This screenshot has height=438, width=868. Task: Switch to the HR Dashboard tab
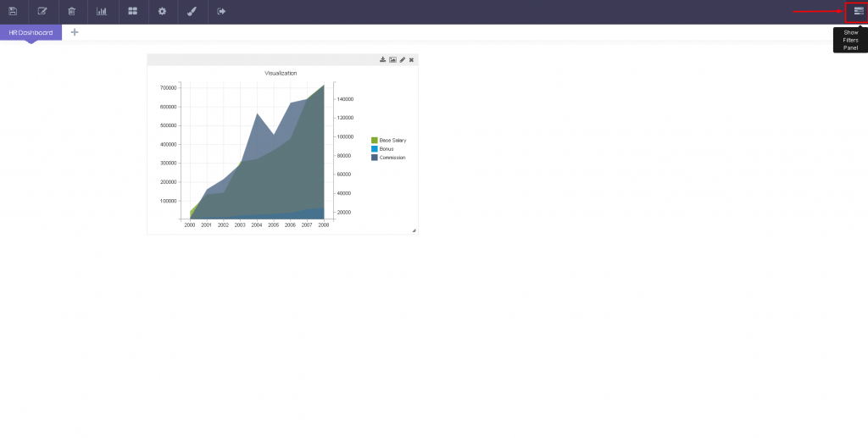[31, 32]
